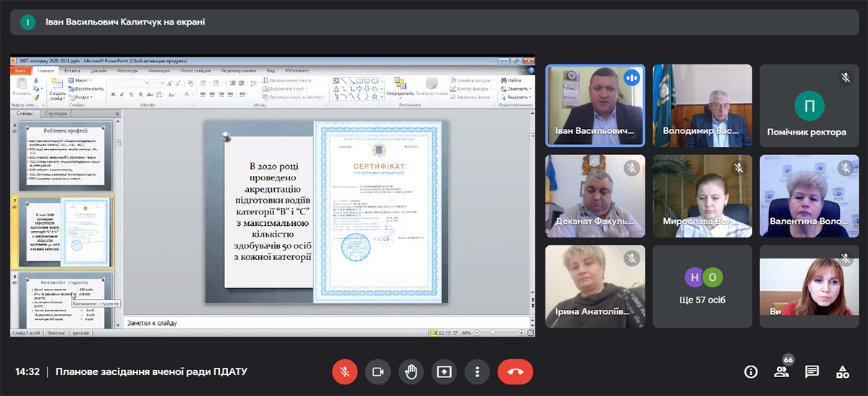Click the Present screen icon
Viewport: 868px width, 396px height.
444,371
